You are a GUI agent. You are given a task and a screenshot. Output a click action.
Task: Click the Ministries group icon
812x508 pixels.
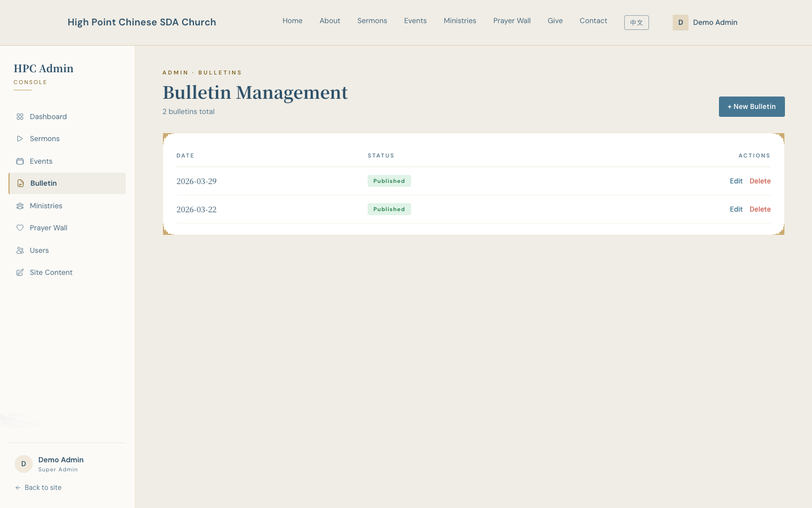(20, 206)
